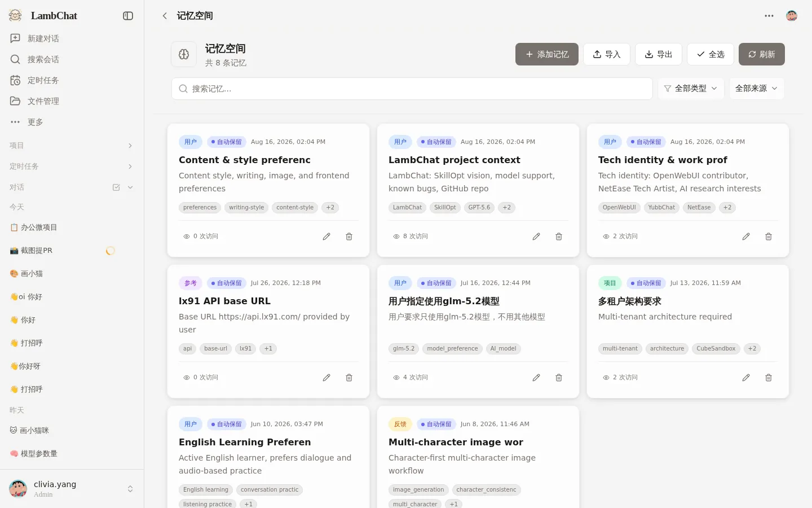
Task: Open the 画小猫 conversation
Action: 72,274
